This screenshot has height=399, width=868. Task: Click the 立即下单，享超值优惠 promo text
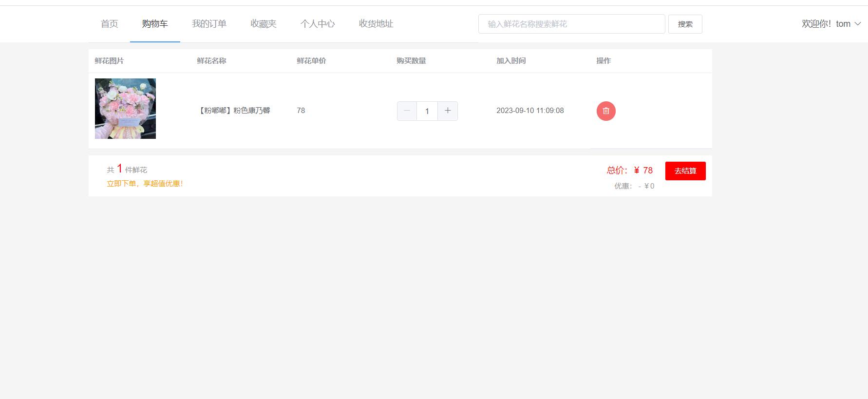tap(145, 184)
